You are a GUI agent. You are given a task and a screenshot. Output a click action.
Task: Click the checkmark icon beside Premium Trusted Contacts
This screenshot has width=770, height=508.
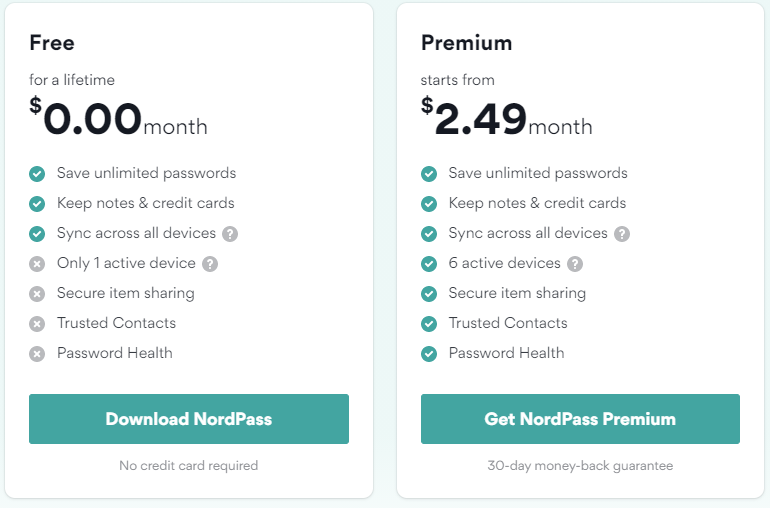(429, 324)
